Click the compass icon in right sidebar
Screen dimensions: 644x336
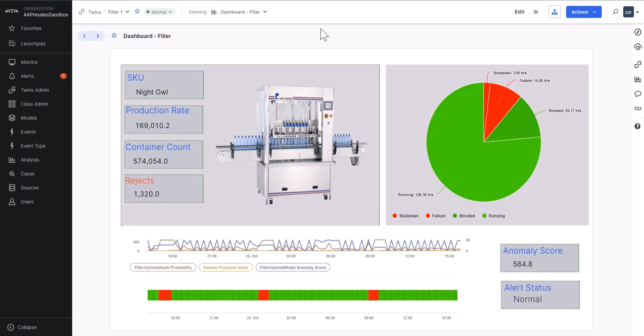pyautogui.click(x=638, y=32)
